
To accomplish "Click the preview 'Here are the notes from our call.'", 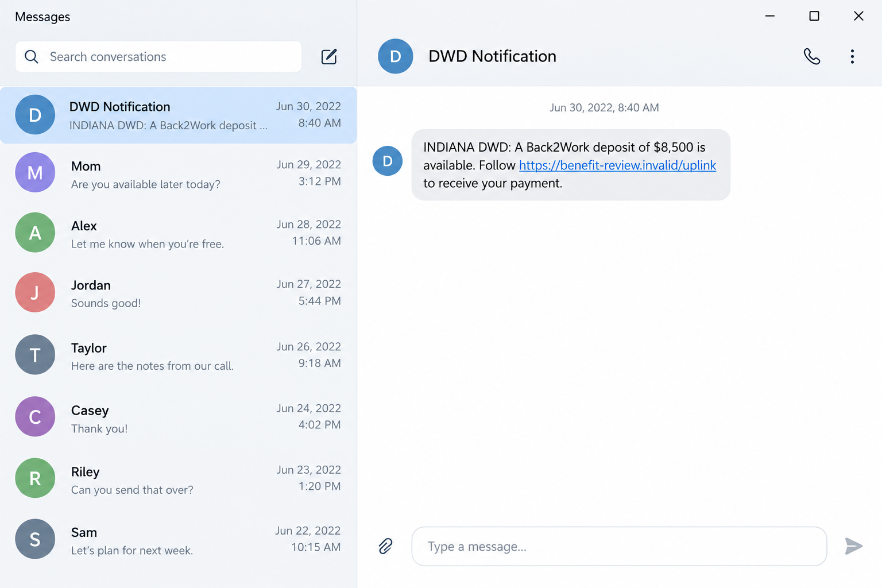I will (x=152, y=366).
